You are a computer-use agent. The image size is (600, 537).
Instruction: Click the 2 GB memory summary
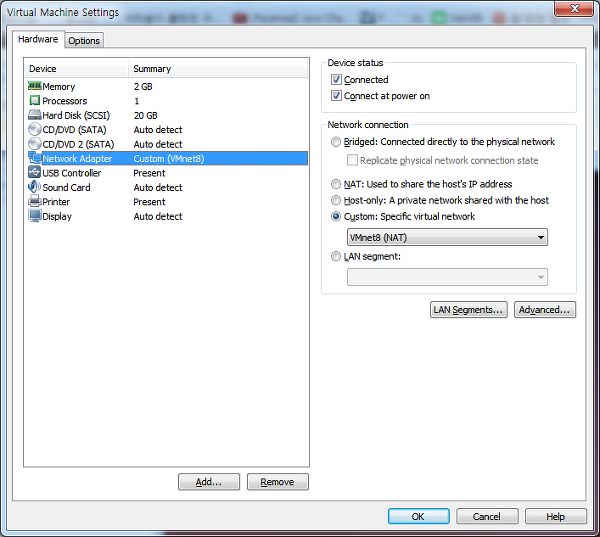[x=143, y=87]
